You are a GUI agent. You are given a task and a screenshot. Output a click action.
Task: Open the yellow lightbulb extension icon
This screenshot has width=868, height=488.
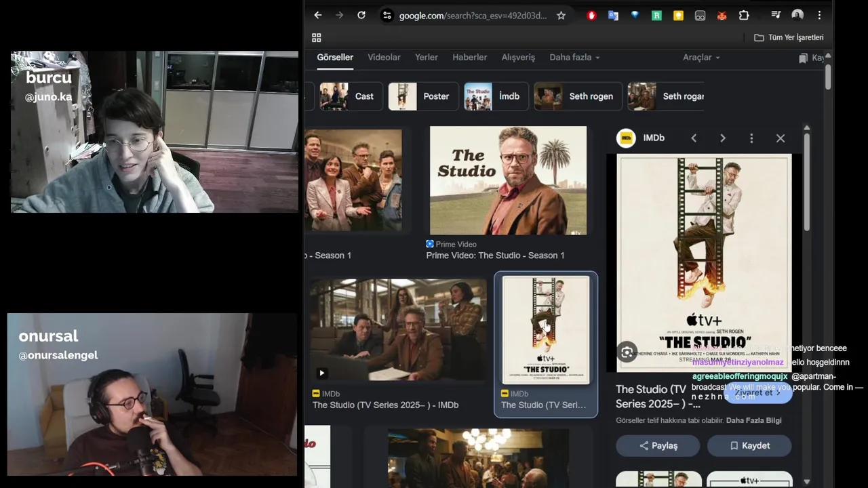[678, 15]
